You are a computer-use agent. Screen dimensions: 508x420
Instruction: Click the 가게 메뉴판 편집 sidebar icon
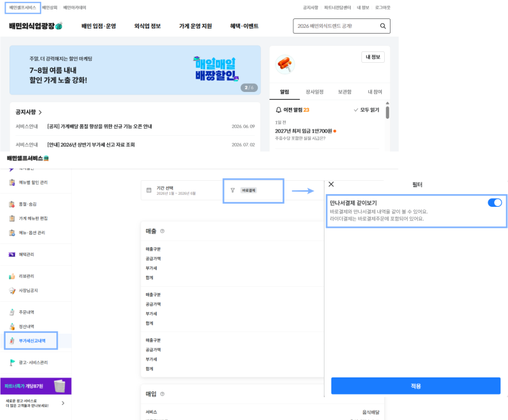pos(12,218)
